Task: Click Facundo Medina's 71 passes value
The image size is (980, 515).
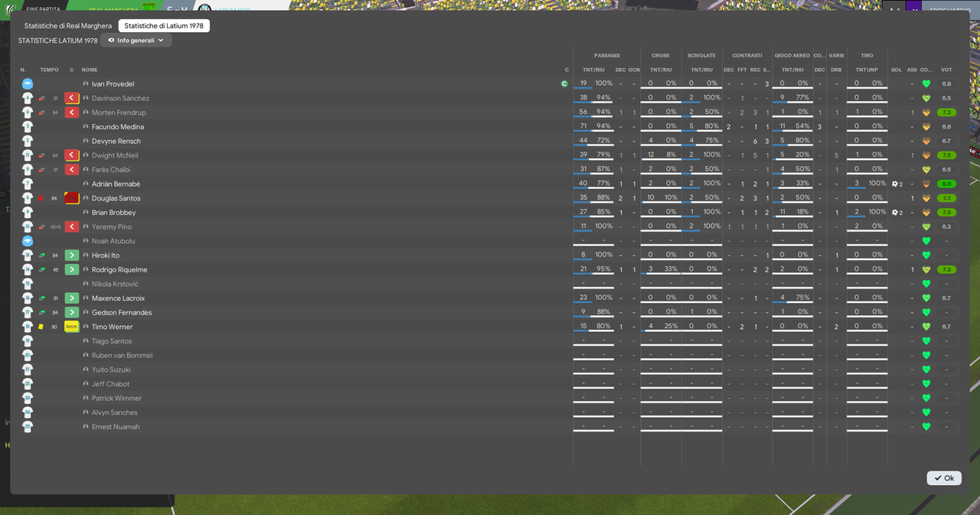Action: [583, 126]
